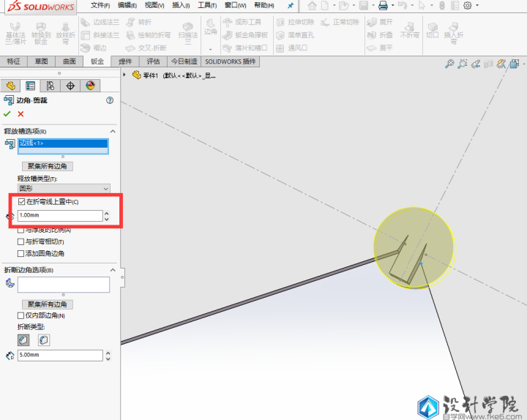Switch to the 焊件 tab
This screenshot has height=420, width=527.
click(x=125, y=61)
